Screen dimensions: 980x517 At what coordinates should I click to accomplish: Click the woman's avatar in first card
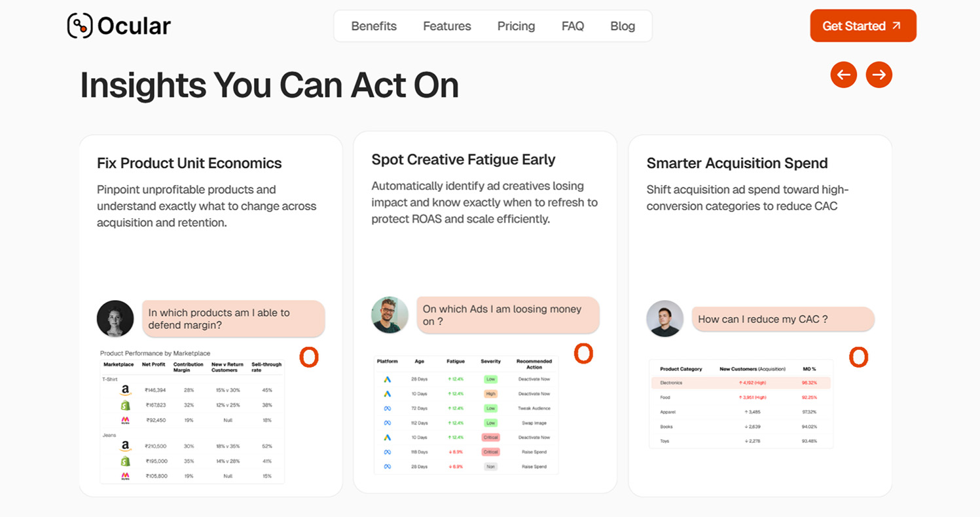pyautogui.click(x=115, y=319)
